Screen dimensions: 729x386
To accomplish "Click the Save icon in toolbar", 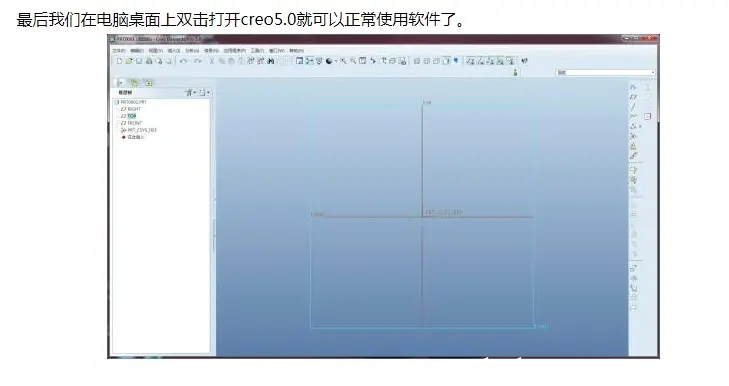I will [x=139, y=61].
